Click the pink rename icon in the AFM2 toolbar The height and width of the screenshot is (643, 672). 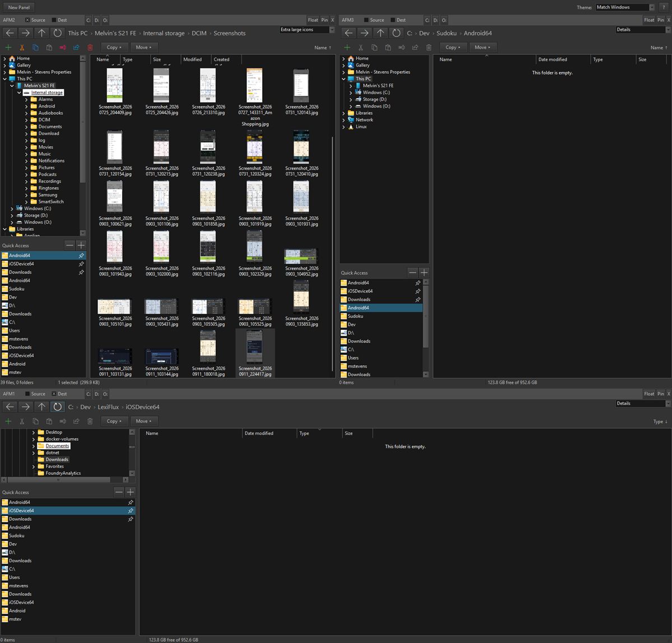point(63,48)
